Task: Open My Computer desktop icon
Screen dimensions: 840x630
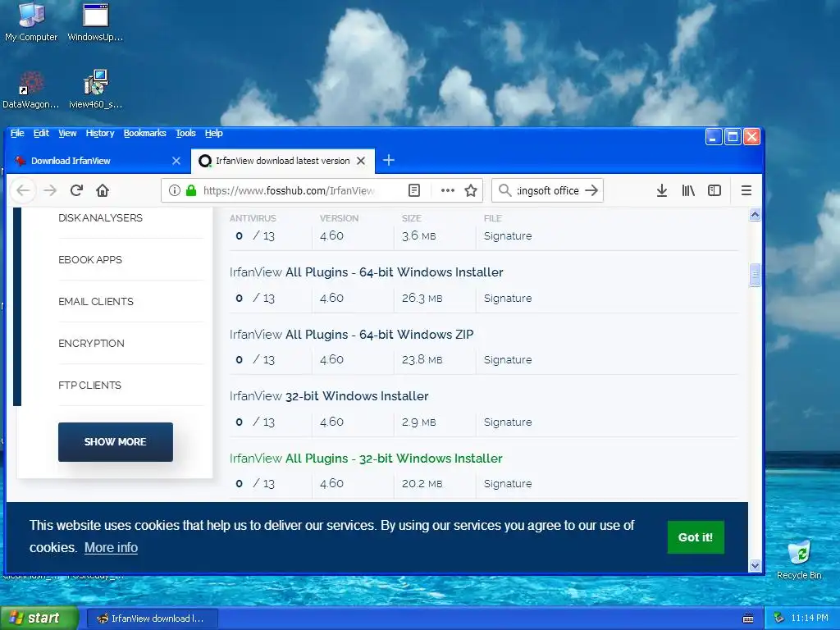Action: pyautogui.click(x=31, y=22)
